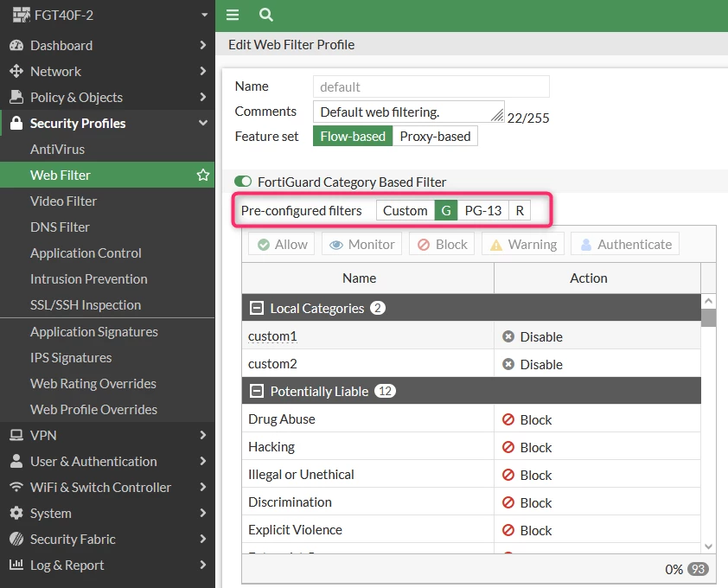This screenshot has height=588, width=728.
Task: Click the Security Fabric icon
Action: point(16,539)
